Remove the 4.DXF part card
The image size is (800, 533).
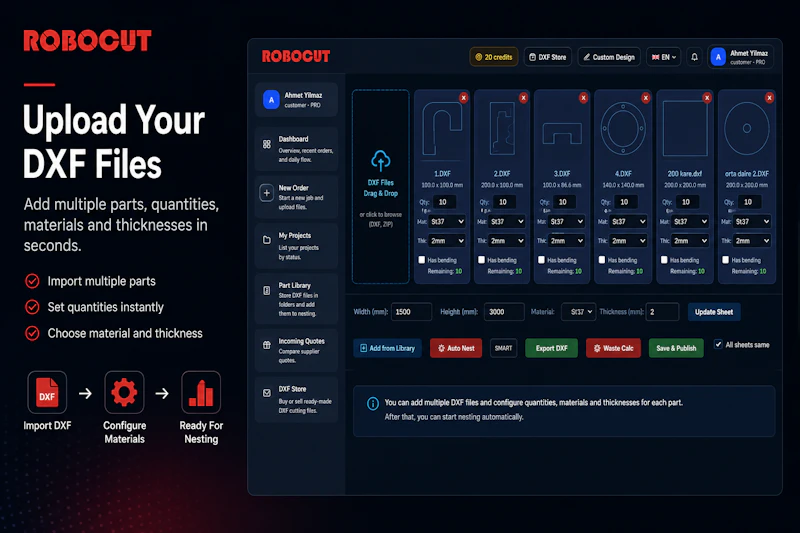(645, 97)
